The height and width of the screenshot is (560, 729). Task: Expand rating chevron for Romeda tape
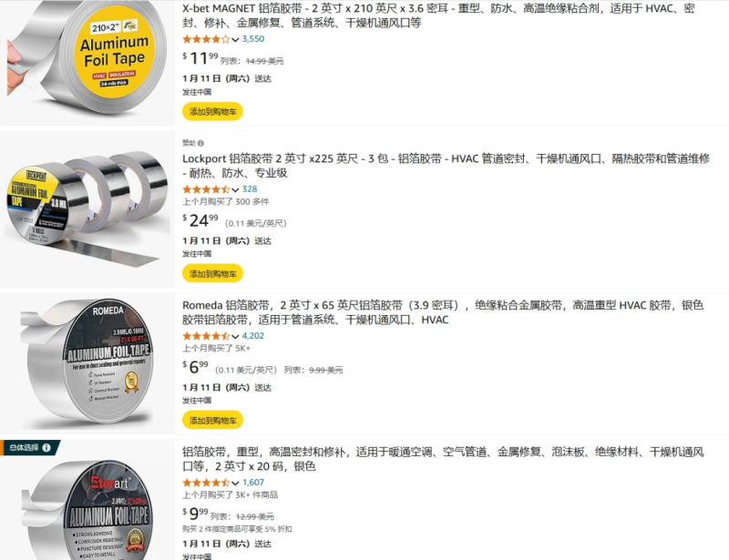(x=235, y=337)
